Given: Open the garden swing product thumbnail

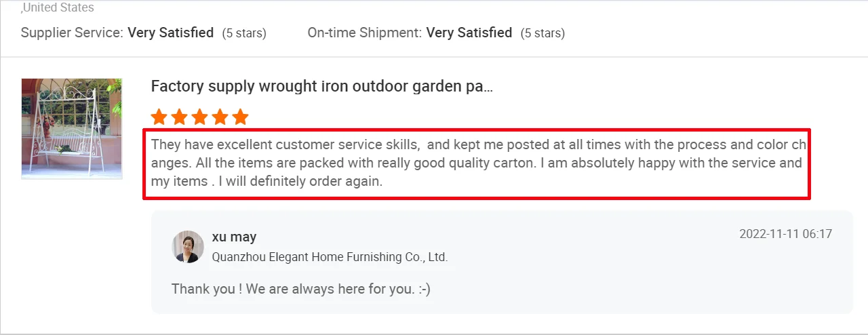Looking at the screenshot, I should [x=72, y=129].
